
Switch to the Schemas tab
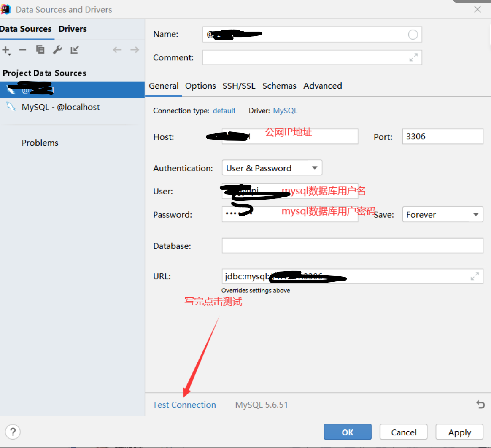[x=279, y=86]
